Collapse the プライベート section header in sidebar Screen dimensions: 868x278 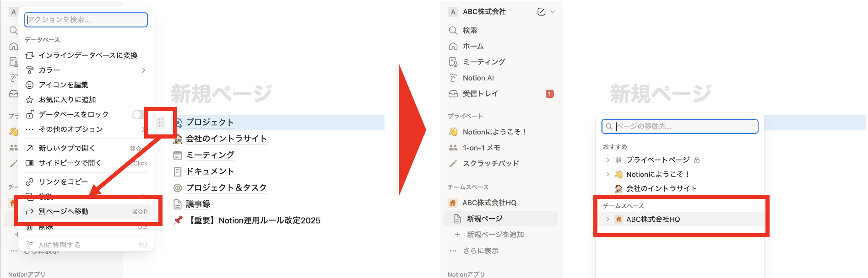pos(465,116)
